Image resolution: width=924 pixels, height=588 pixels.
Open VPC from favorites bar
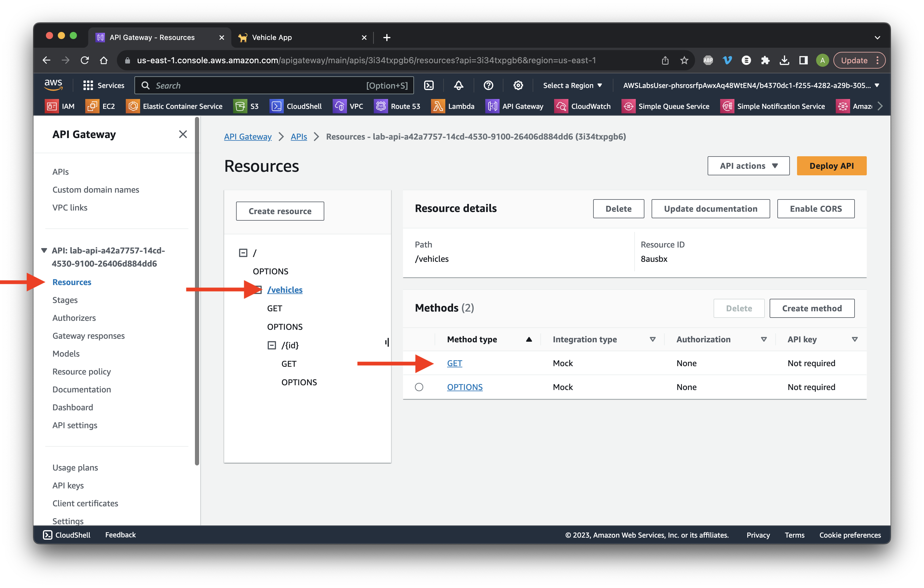pyautogui.click(x=348, y=106)
